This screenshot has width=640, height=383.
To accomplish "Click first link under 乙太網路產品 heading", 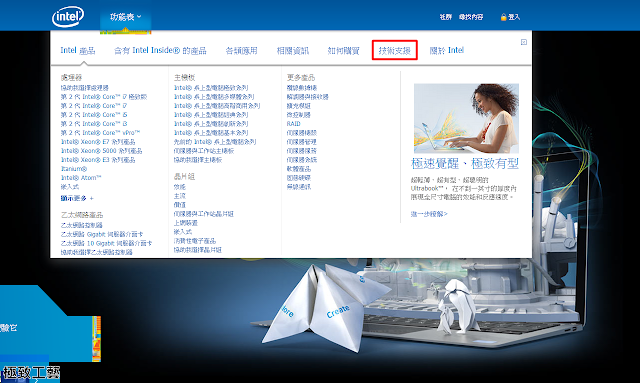I will point(82,225).
